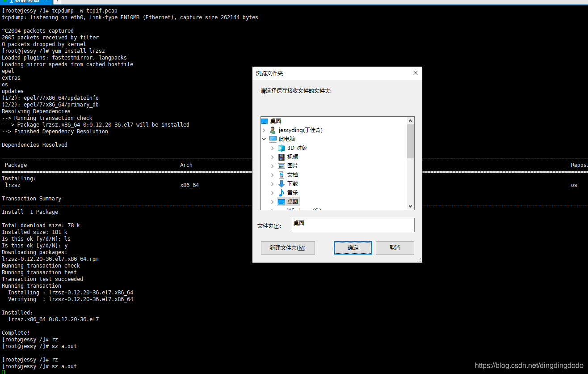Image resolution: width=588 pixels, height=374 pixels.
Task: Click the 此电脑 computer icon
Action: 273,139
